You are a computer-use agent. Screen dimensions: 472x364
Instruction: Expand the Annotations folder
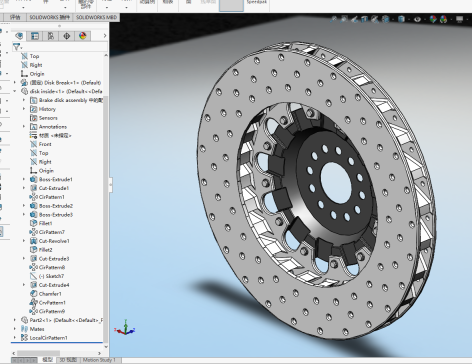point(24,127)
